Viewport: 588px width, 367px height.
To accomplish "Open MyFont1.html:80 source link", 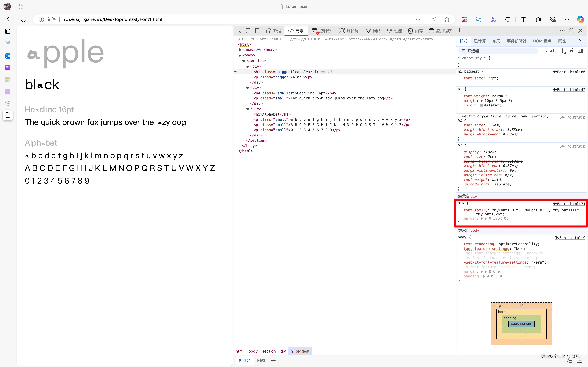I will 569,72.
